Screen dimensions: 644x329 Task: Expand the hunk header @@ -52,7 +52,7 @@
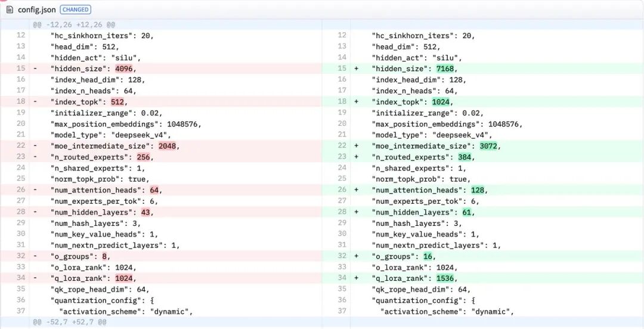70,322
